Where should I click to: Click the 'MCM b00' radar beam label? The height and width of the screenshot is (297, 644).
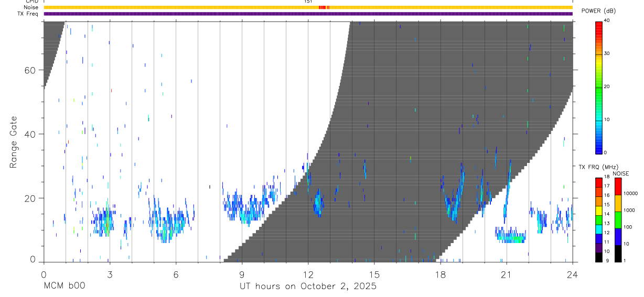tap(65, 287)
